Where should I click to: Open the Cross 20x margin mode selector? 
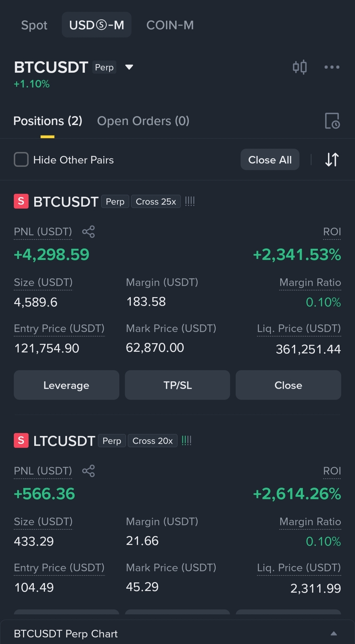tap(153, 441)
